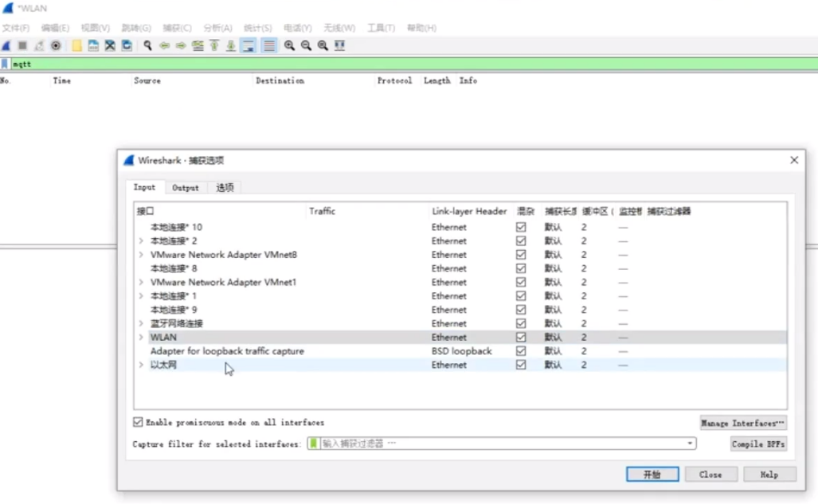Expand the 蓝牙网络连接 interface row
Screen dimensions: 818x504
[x=141, y=323]
